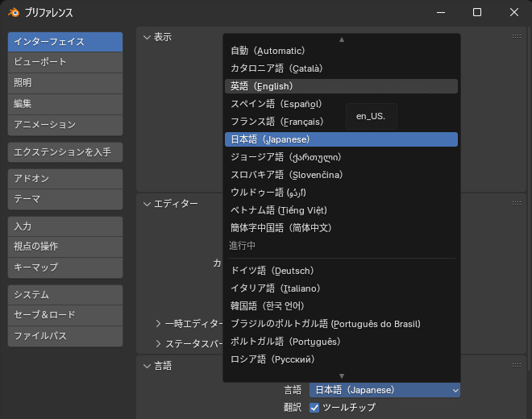The width and height of the screenshot is (532, 419).
Task: Select 自動 (Automatic) language
Action: (341, 51)
